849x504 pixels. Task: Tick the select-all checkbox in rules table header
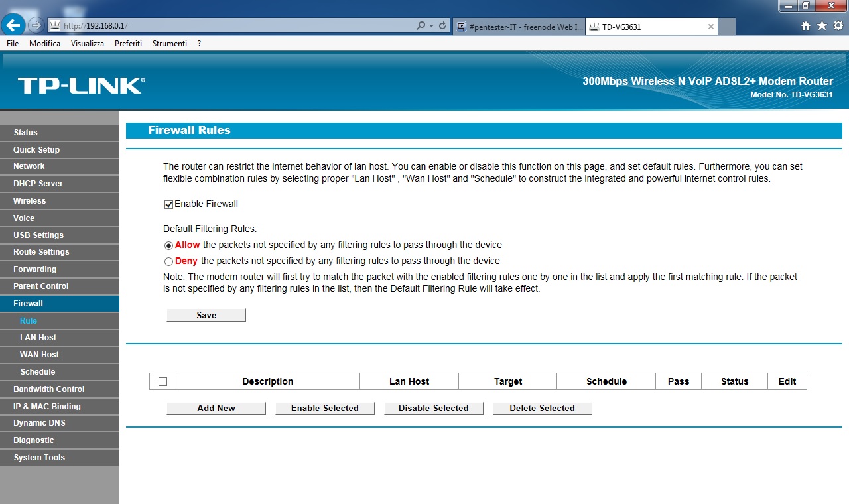click(163, 381)
